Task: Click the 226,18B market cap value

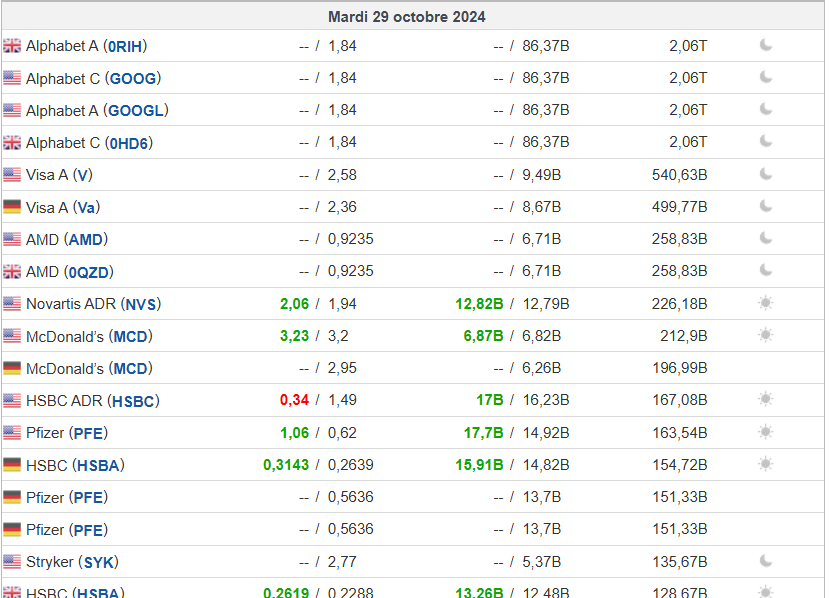Action: click(679, 304)
